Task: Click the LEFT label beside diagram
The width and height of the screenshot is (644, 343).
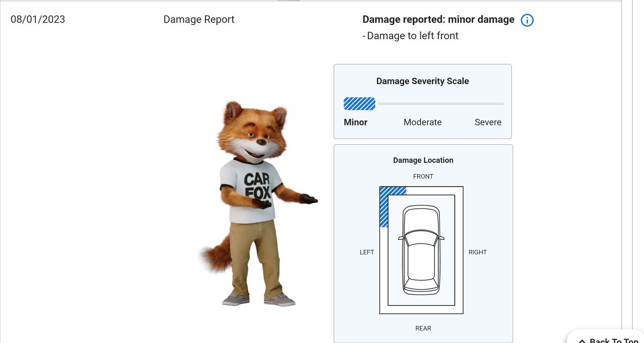Action: [x=367, y=252]
